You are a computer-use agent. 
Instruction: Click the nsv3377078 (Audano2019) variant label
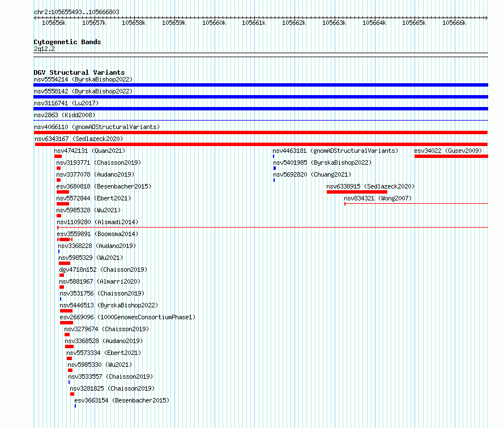(95, 174)
